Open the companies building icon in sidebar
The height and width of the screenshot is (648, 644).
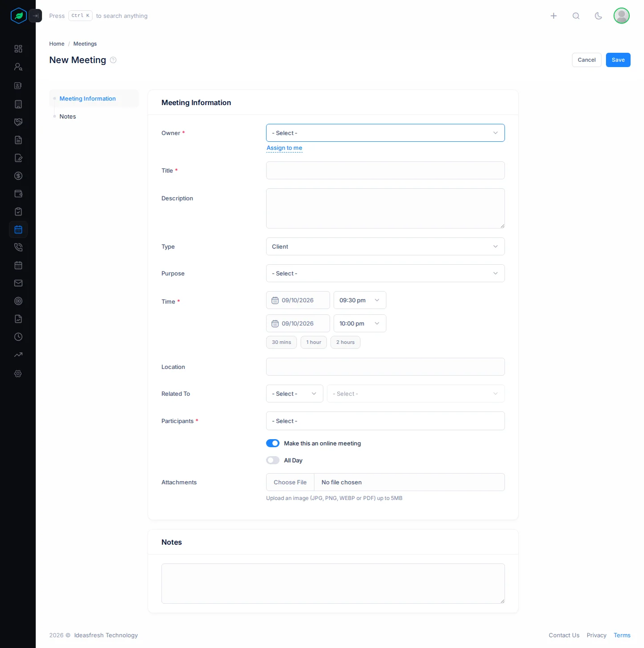point(18,104)
